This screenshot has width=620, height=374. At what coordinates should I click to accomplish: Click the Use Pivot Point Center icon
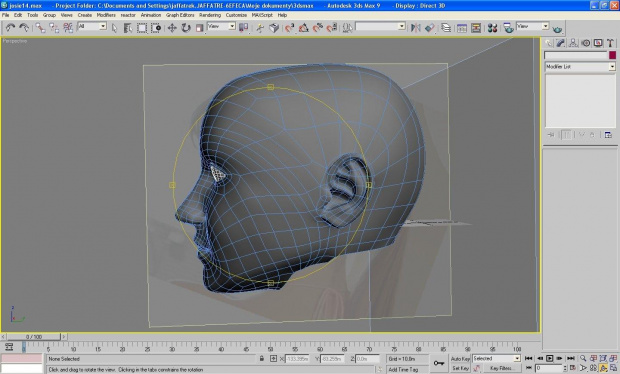244,28
